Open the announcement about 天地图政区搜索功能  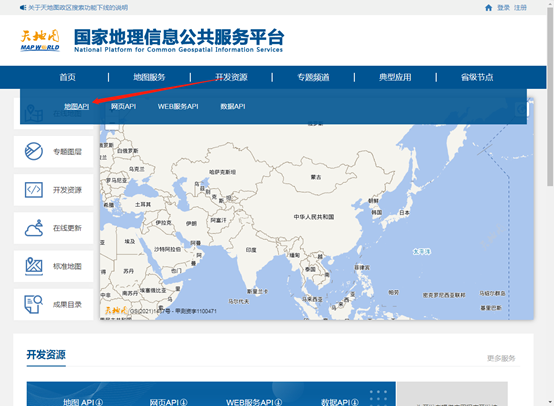pyautogui.click(x=78, y=8)
